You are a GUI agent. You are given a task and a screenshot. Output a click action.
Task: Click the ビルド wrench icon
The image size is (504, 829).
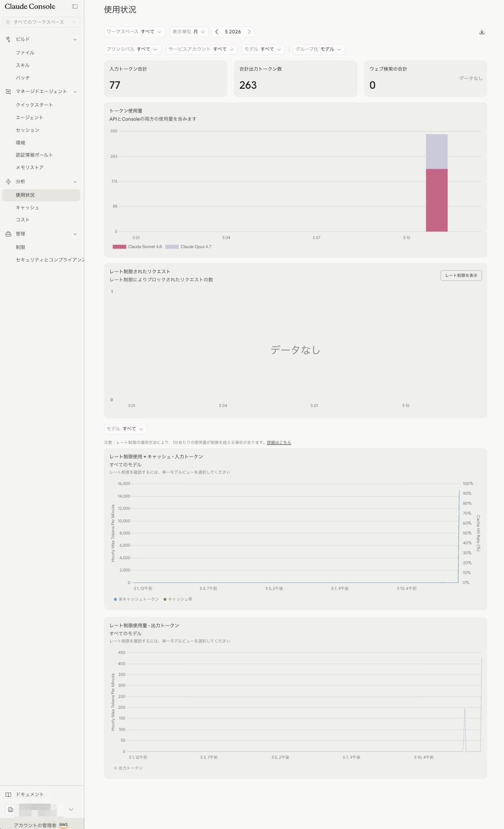click(x=8, y=39)
